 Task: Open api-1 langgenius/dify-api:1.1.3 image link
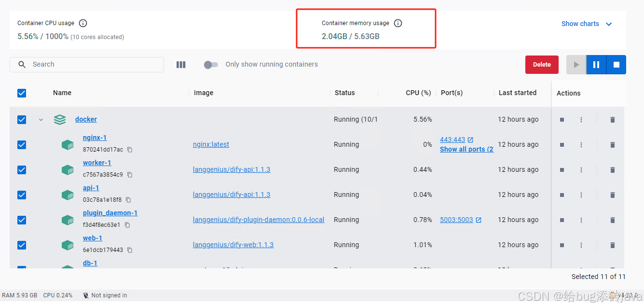232,195
